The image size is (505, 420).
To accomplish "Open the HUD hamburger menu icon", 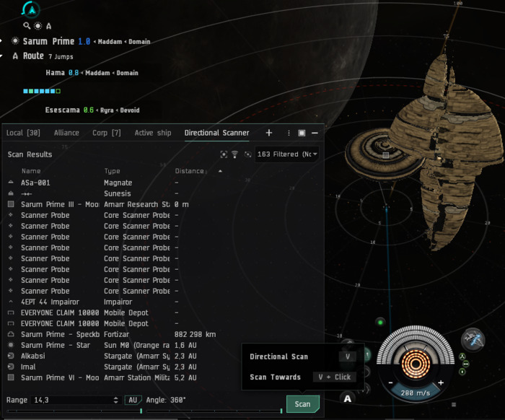I will point(454,405).
